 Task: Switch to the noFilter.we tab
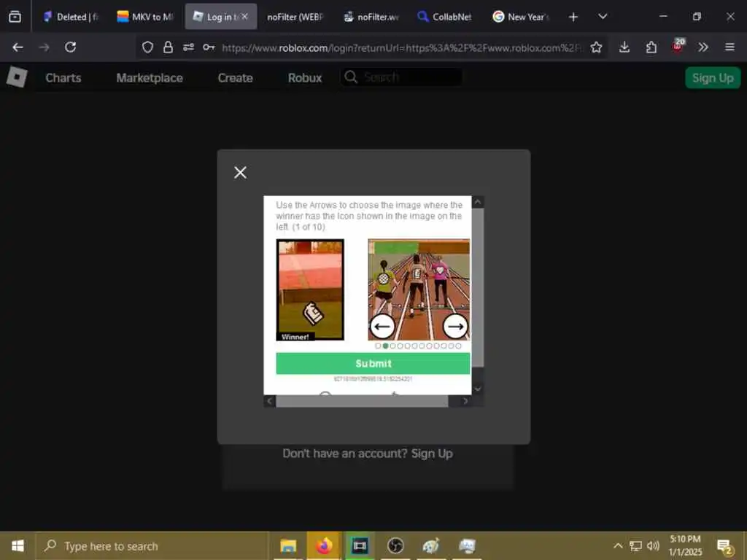click(x=371, y=17)
